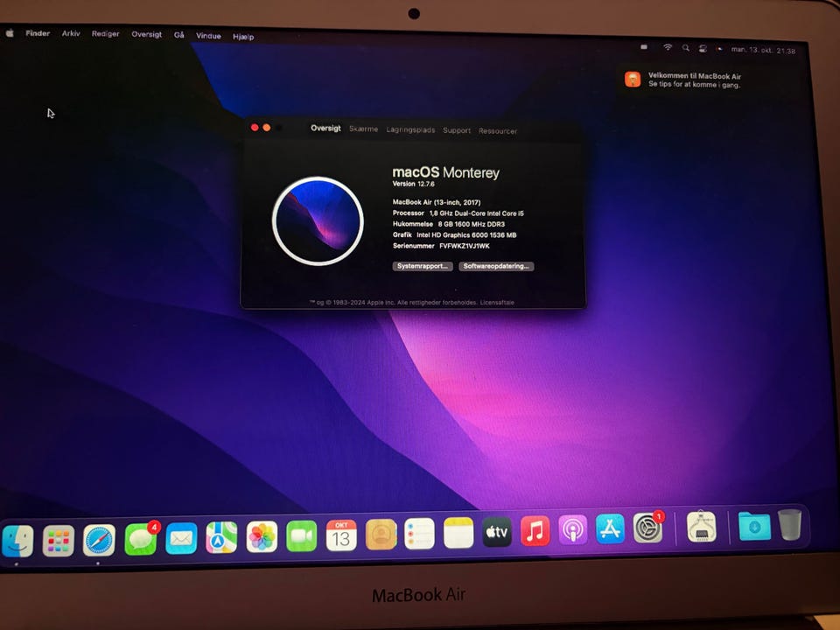The image size is (840, 630).
Task: Open the Oversigt menu in the menu bar
Action: 147,34
